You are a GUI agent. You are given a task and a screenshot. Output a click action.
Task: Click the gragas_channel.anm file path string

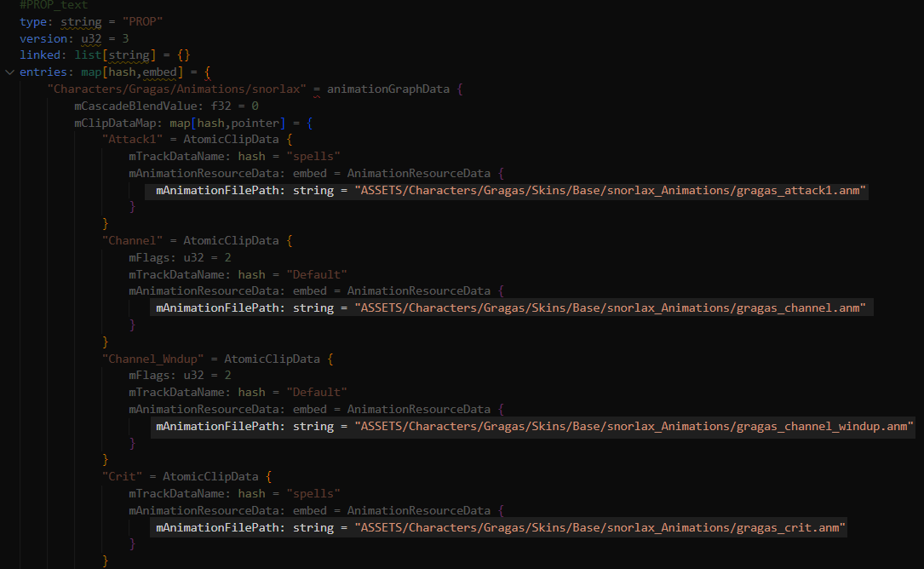pos(611,308)
